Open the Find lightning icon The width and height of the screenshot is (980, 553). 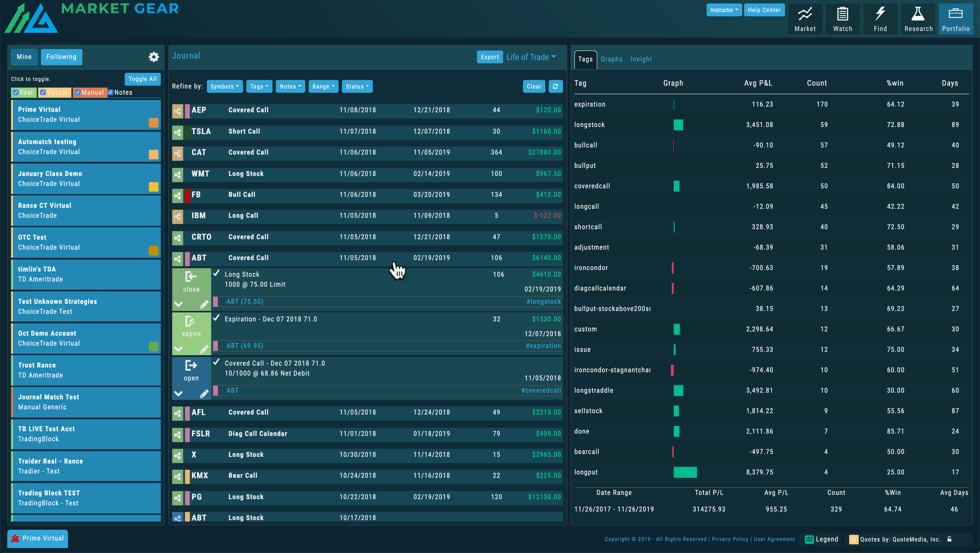point(880,19)
